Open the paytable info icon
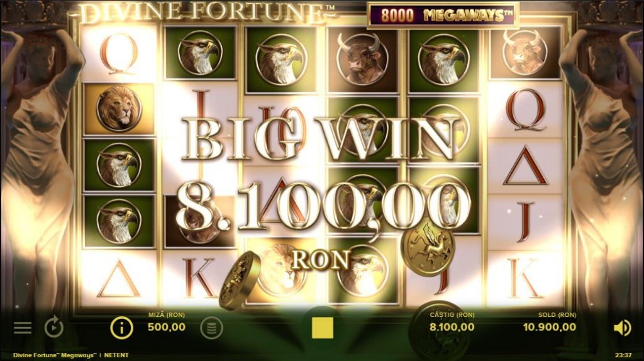 coord(121,328)
